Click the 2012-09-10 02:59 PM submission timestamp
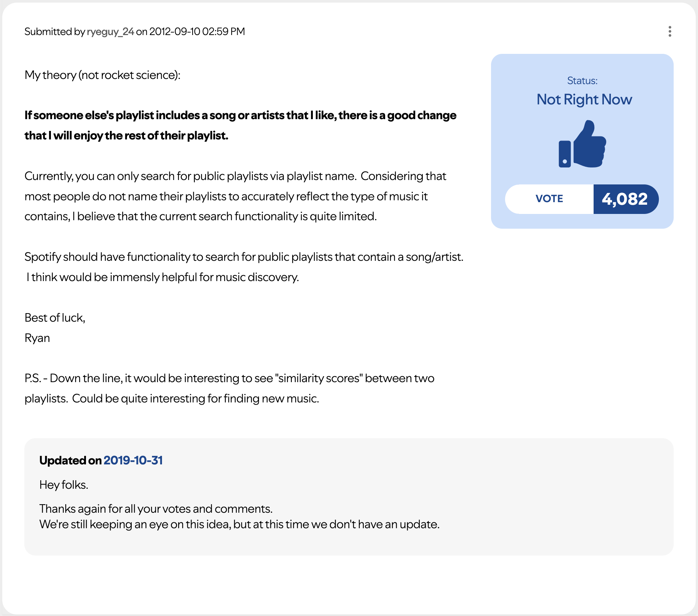Image resolution: width=698 pixels, height=616 pixels. (197, 32)
